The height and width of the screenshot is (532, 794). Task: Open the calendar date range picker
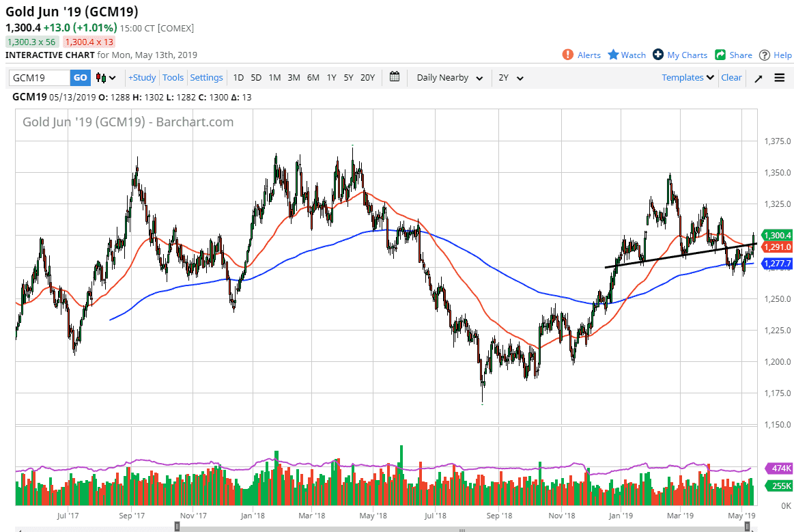395,77
